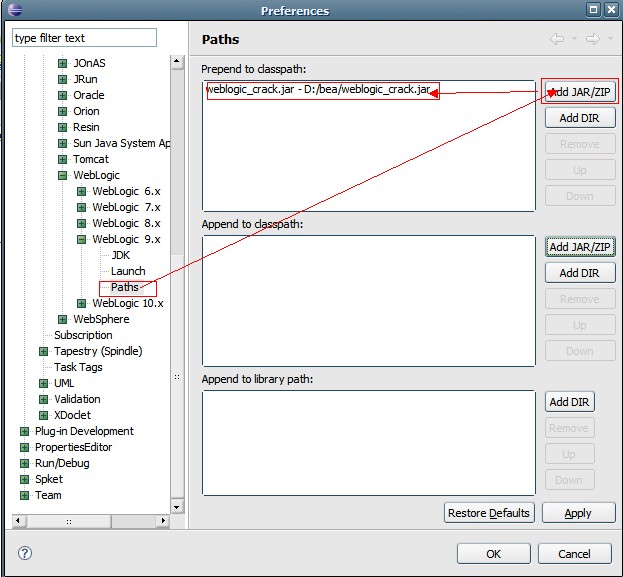623x577 pixels.
Task: Select weblogic_crack.jar classpath entry
Action: pos(318,89)
